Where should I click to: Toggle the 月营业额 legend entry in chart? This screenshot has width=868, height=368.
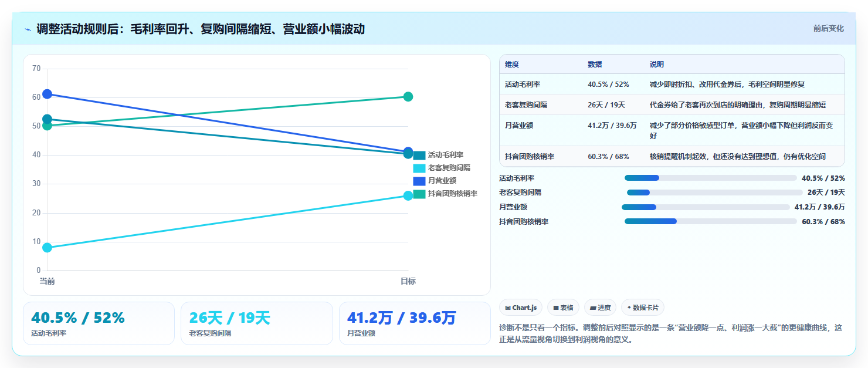pyautogui.click(x=435, y=181)
